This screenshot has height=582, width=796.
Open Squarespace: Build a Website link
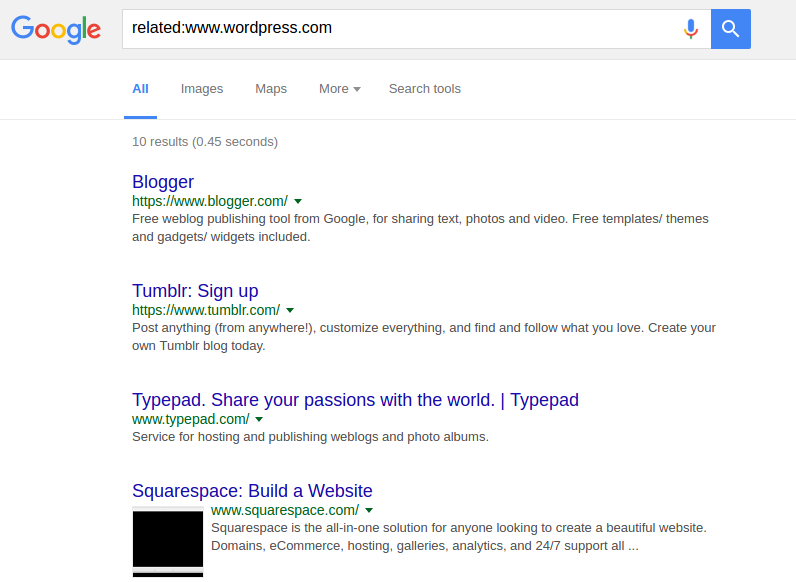point(252,491)
